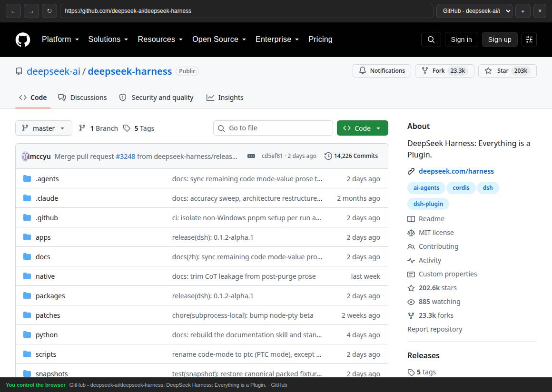Switch to the Code tab
The width and height of the screenshot is (552, 392).
tap(33, 98)
